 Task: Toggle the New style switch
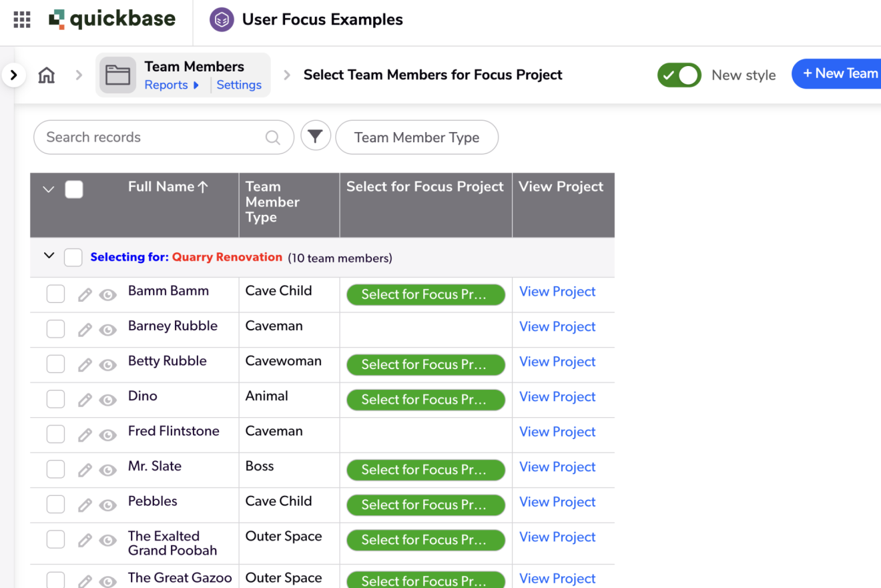679,75
